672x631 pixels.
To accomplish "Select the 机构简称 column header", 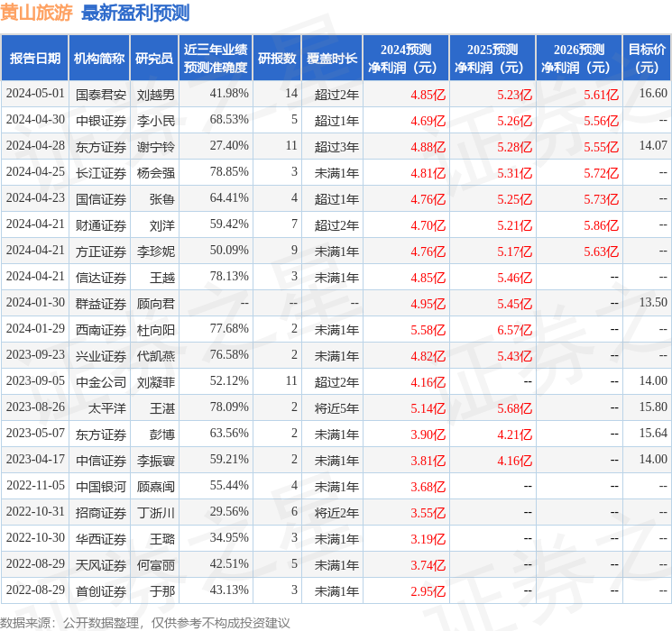I will [99, 59].
